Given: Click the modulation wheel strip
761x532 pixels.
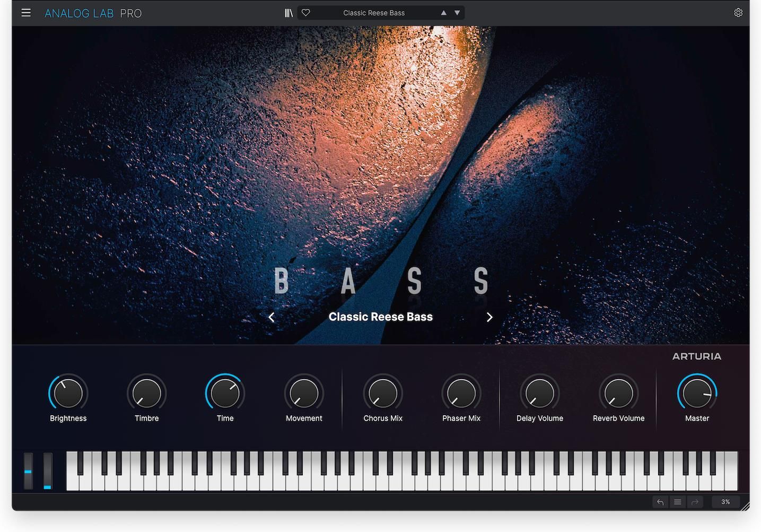Looking at the screenshot, I should (48, 470).
